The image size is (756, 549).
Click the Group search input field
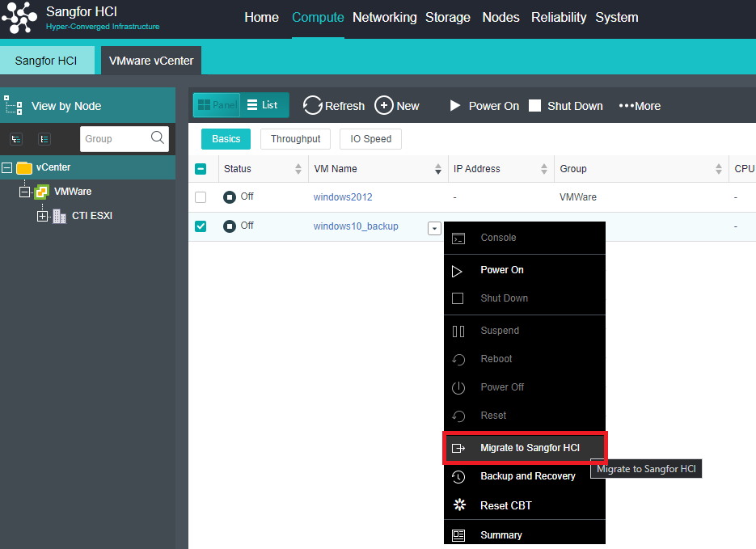pyautogui.click(x=113, y=139)
